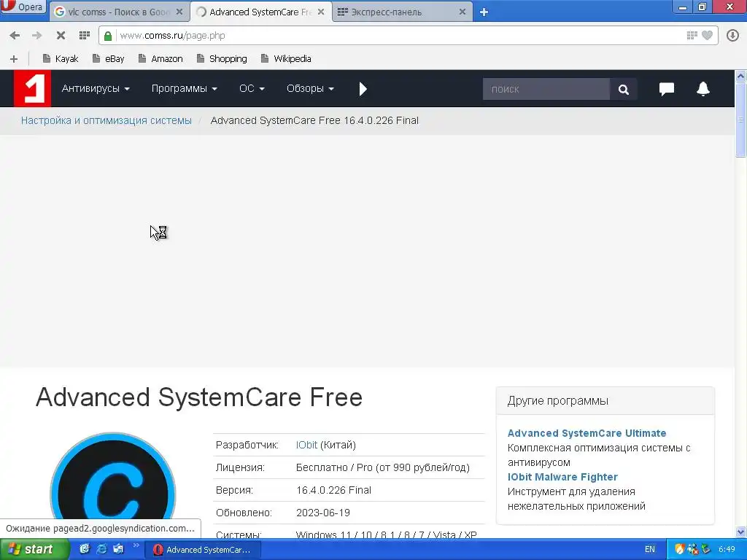Click the shield security tray icon
This screenshot has height=560, width=747.
[679, 549]
